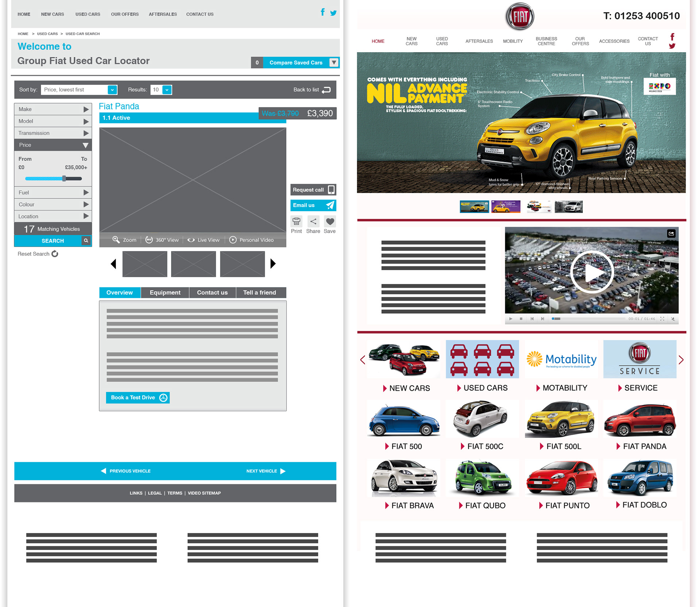700x607 pixels.
Task: Expand Compare Saved Cars dropdown arrow
Action: [334, 62]
